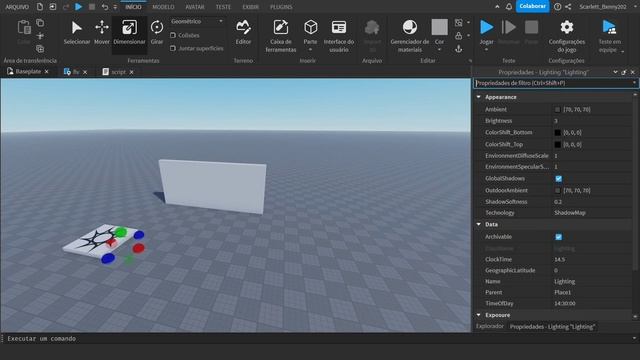Open the terrain Editor
This screenshot has height=360, width=640.
[x=243, y=32]
